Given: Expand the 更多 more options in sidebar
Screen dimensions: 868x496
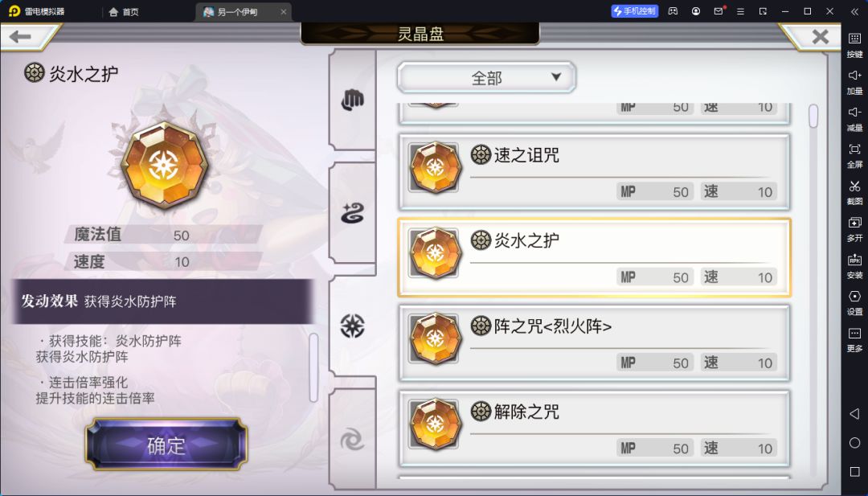Looking at the screenshot, I should pyautogui.click(x=854, y=338).
